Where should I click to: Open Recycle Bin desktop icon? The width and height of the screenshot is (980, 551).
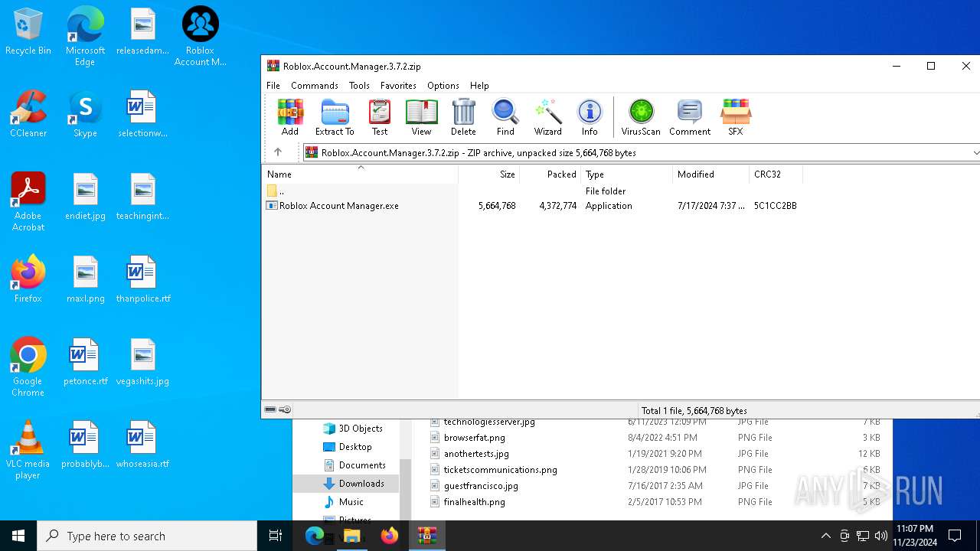pos(28,32)
